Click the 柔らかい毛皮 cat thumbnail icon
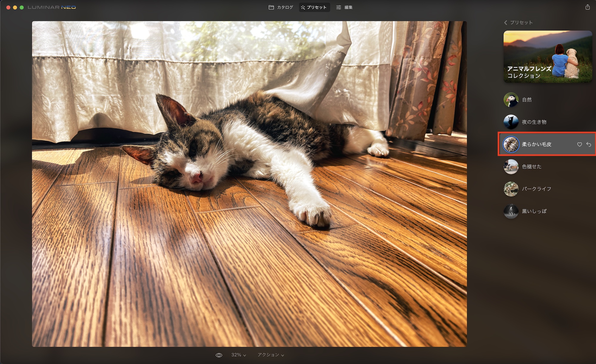Screen dimensions: 596x364 [511, 144]
